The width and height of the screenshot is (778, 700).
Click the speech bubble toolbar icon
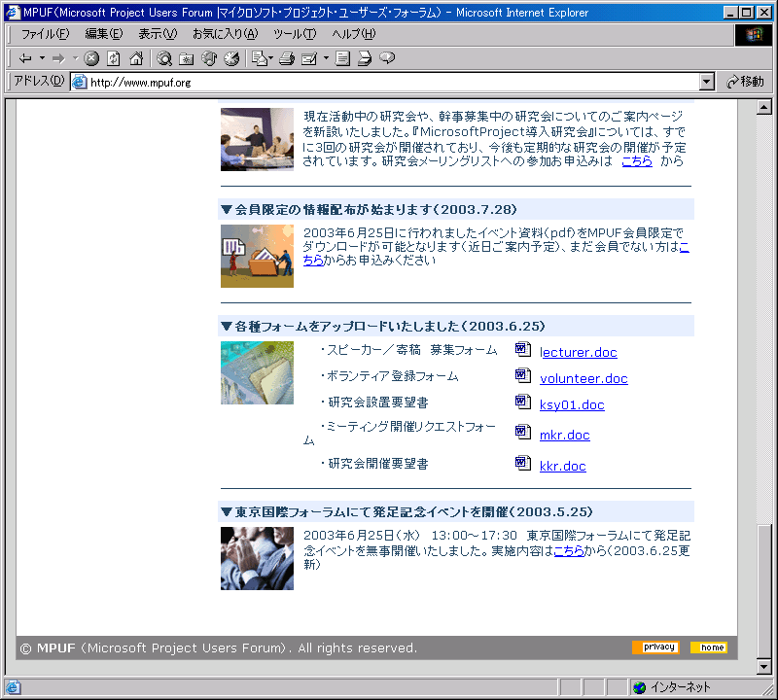coord(387,58)
